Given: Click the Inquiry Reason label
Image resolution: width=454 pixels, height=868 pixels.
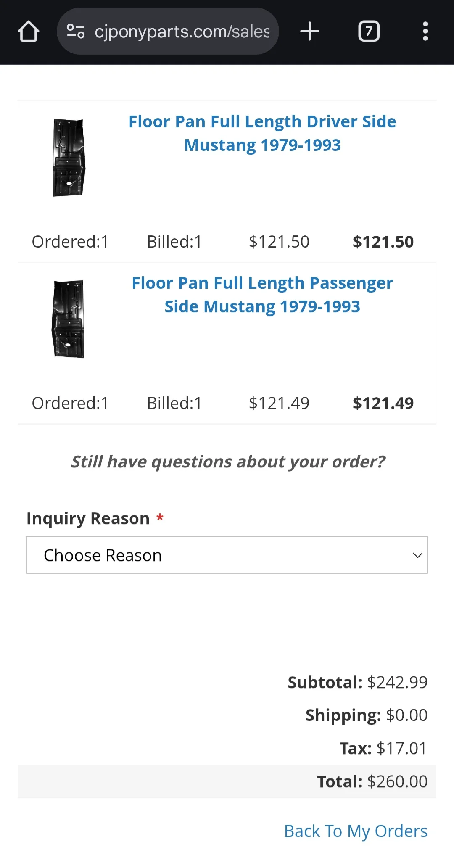Looking at the screenshot, I should pyautogui.click(x=88, y=518).
